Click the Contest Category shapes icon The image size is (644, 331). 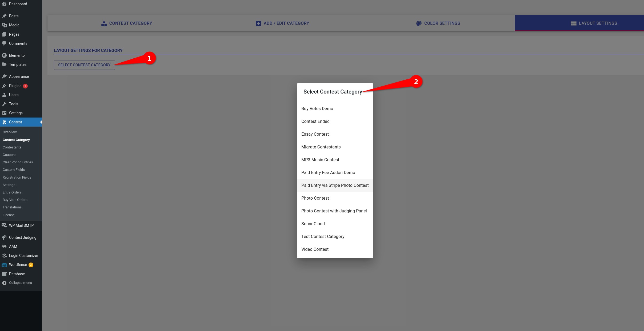[x=104, y=23]
